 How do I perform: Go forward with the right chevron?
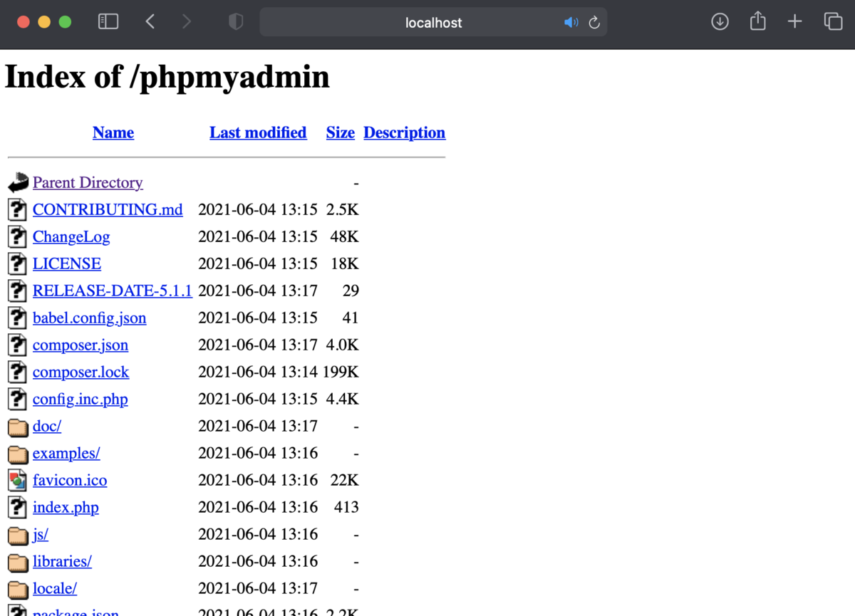coord(187,22)
